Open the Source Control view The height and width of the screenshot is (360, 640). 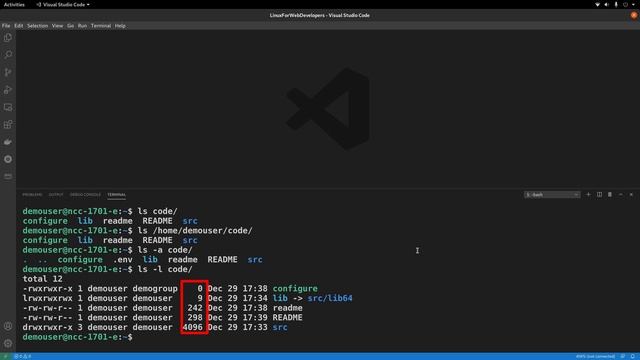[x=8, y=72]
